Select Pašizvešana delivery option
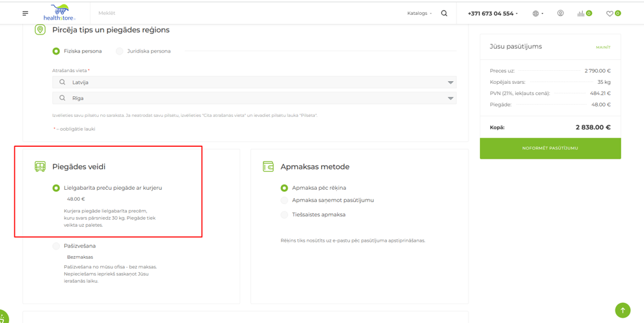Screen dimensions: 644x323 pyautogui.click(x=56, y=246)
